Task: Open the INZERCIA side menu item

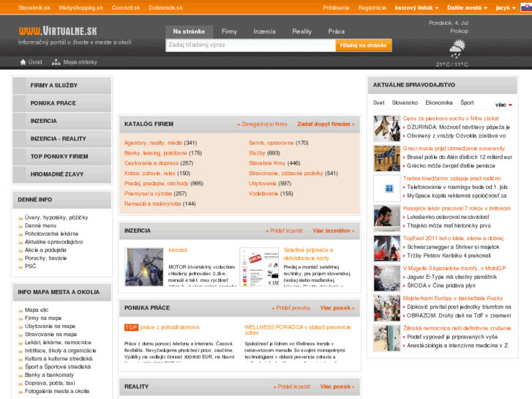Action: click(x=61, y=121)
